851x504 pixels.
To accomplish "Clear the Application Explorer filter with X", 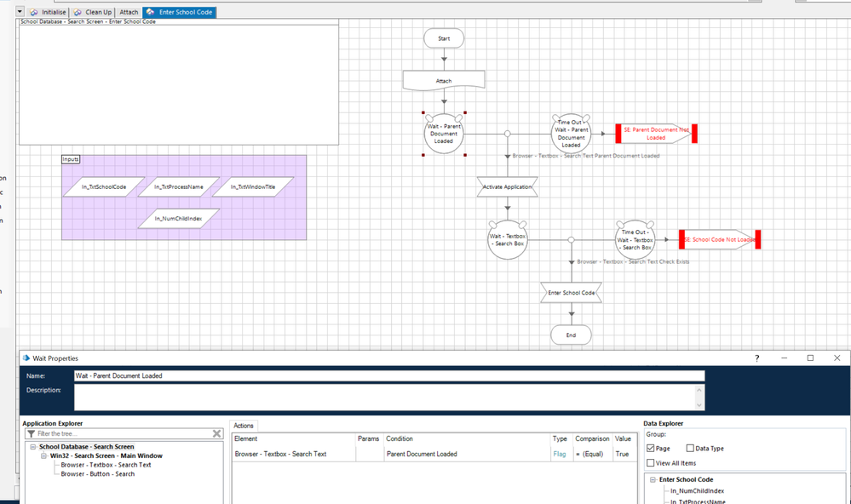I will 217,434.
